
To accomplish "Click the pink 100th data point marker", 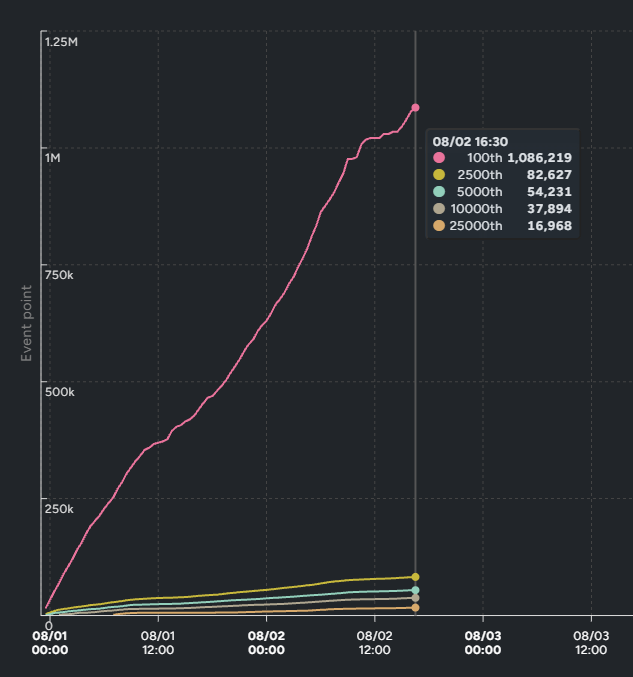I will pos(415,108).
